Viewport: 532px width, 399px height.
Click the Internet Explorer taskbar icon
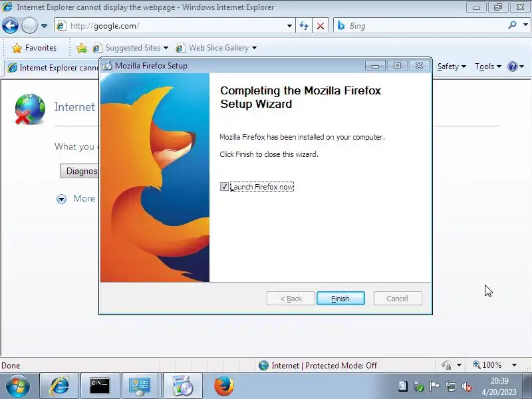[x=60, y=386]
